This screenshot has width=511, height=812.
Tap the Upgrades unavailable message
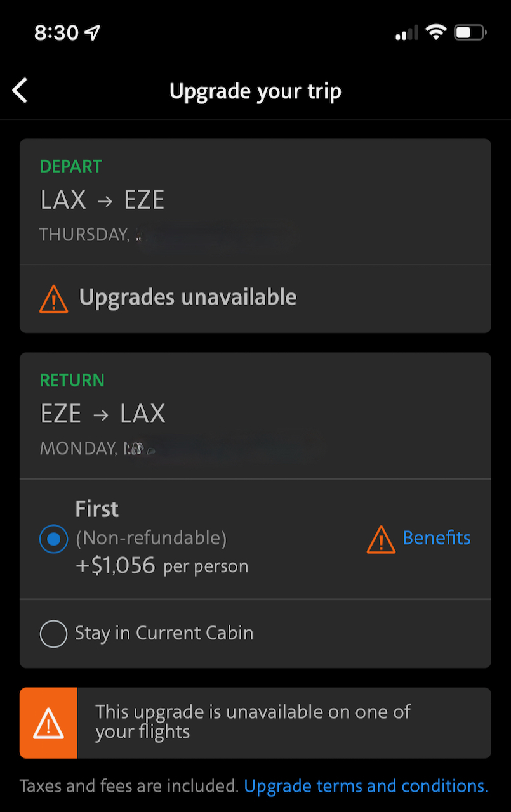click(x=188, y=297)
